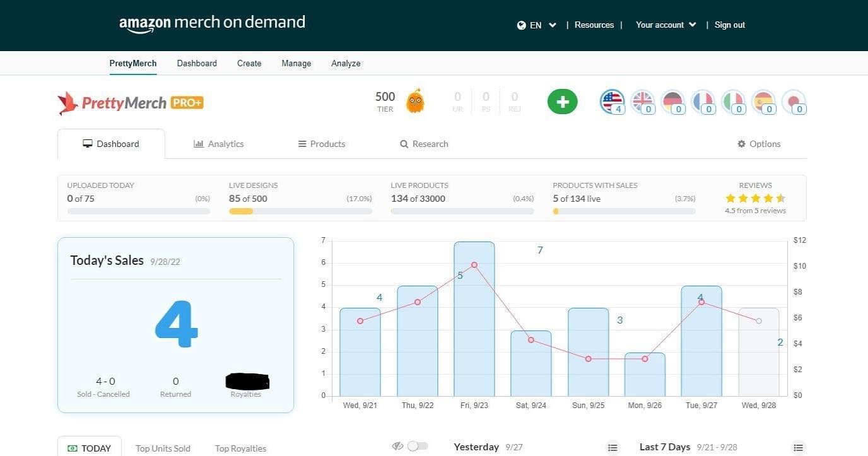This screenshot has width=868, height=456.
Task: Select the US marketplace flag icon
Action: coord(612,102)
